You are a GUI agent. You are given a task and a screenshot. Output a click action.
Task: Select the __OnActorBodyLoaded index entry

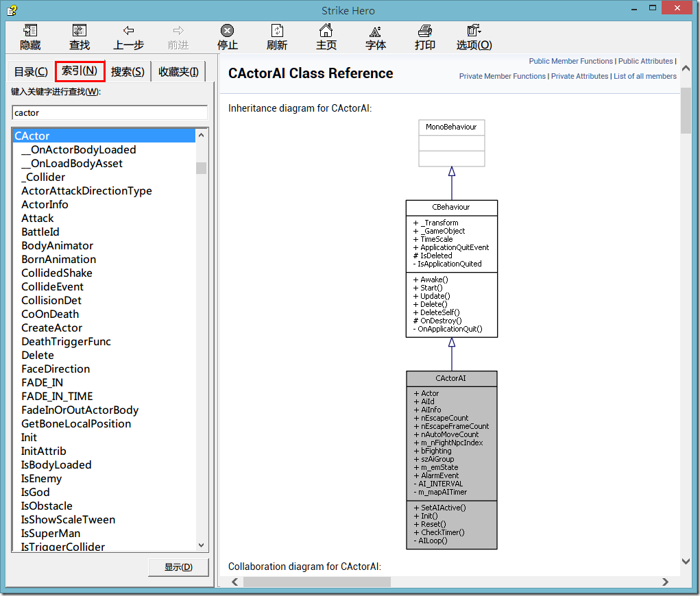pyautogui.click(x=79, y=150)
